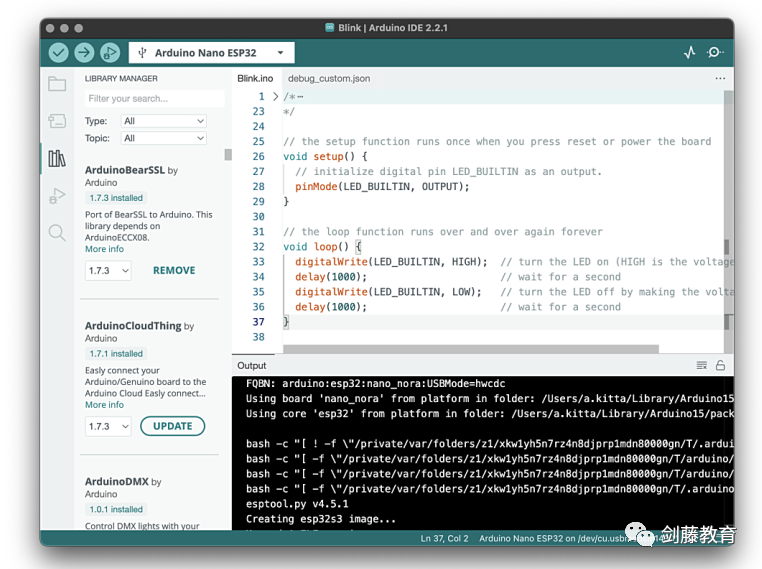The image size is (762, 569).
Task: Switch to the debug_custom.json tab
Action: [x=329, y=79]
